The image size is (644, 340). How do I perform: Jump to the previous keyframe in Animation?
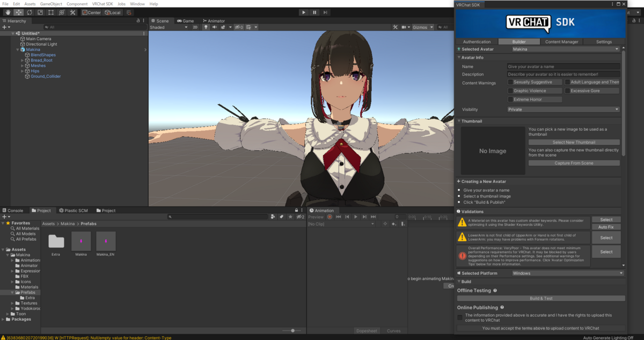tap(347, 217)
